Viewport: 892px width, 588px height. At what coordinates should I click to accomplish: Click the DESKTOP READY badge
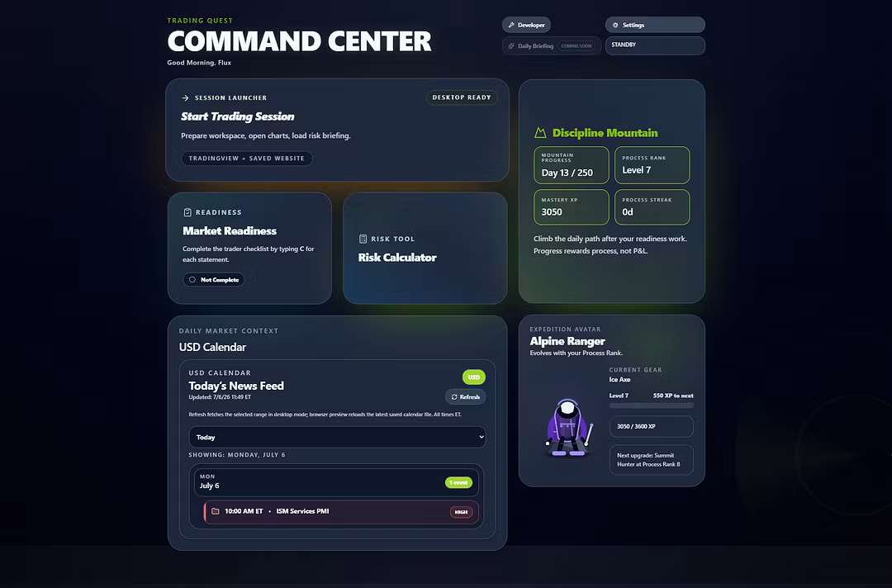click(x=462, y=97)
